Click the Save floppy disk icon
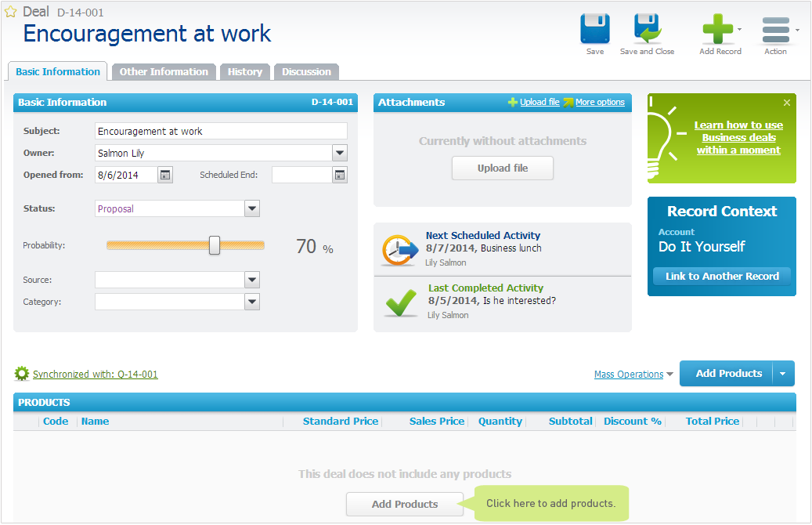812x525 pixels. (595, 28)
